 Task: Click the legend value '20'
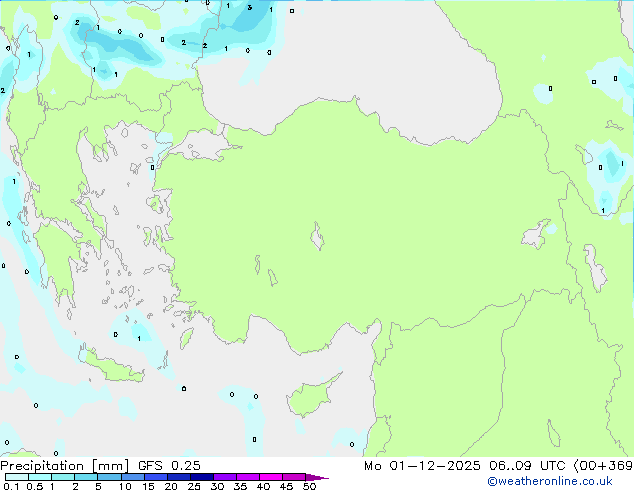pos(171,486)
